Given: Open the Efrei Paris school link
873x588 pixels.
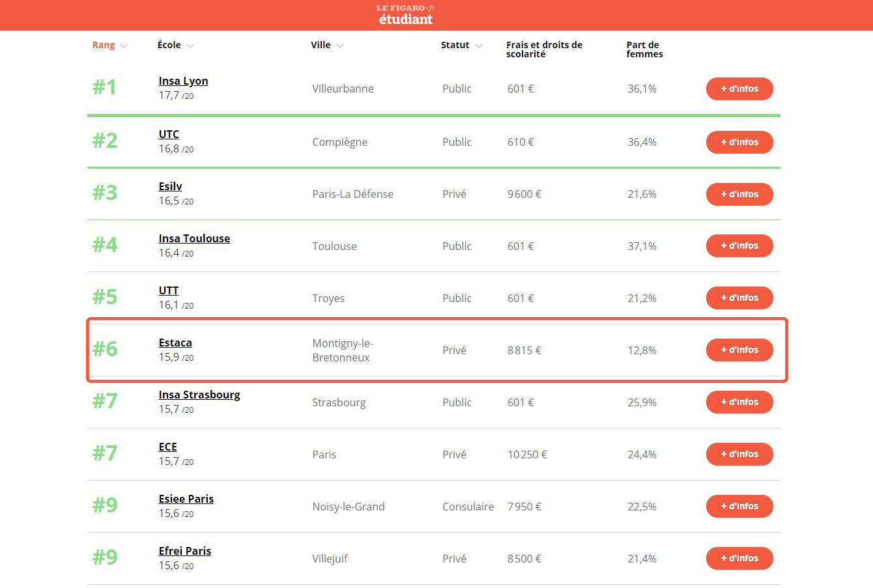Looking at the screenshot, I should pos(185,551).
